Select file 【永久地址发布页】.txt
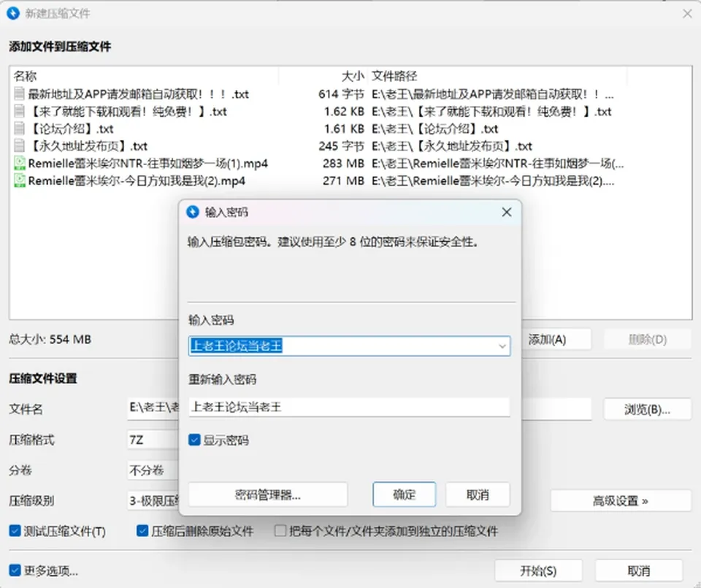The width and height of the screenshot is (701, 588). pyautogui.click(x=88, y=146)
